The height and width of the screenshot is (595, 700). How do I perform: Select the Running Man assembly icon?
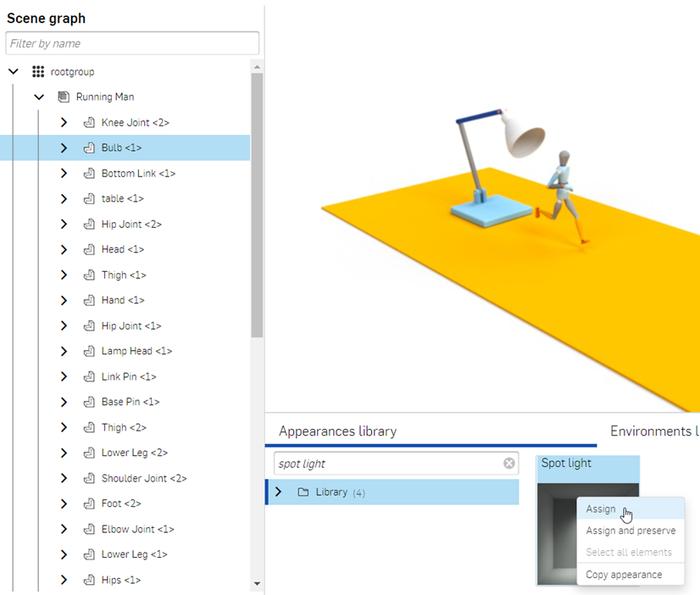tap(62, 97)
